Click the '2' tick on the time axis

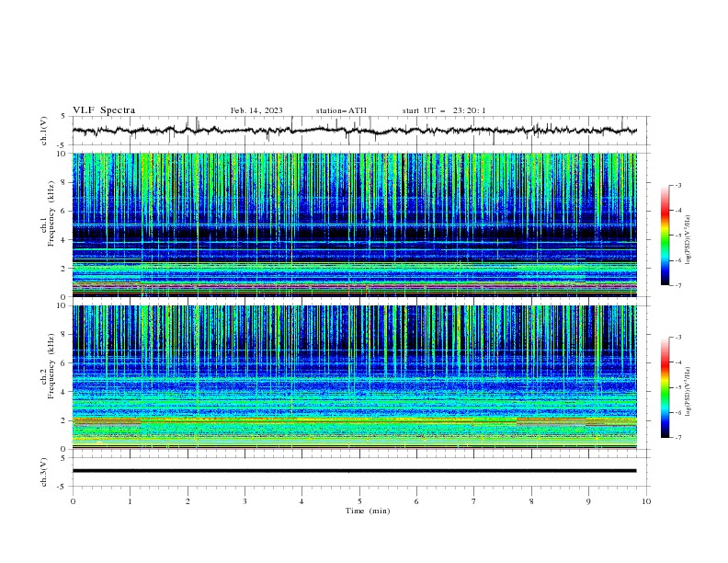coord(188,501)
